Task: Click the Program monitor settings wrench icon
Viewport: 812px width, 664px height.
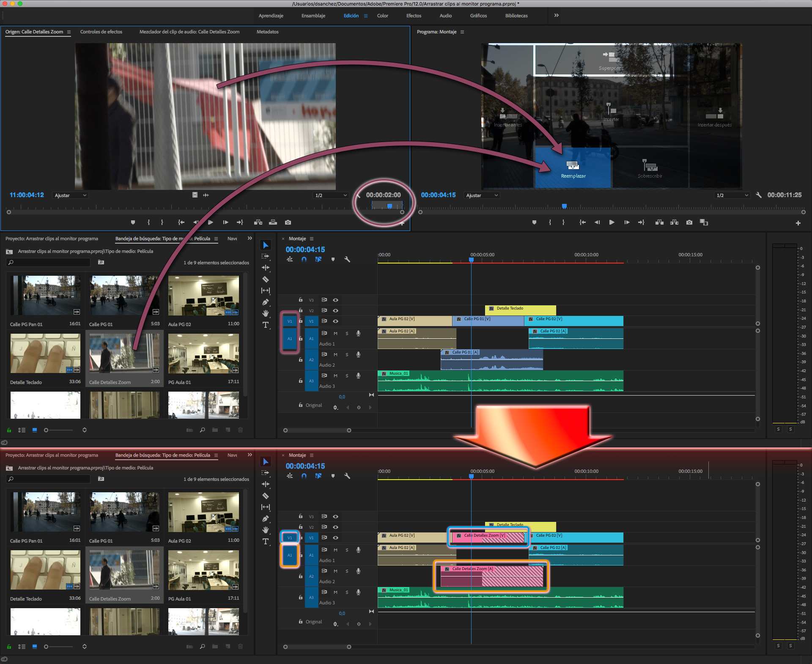Action: tap(759, 195)
